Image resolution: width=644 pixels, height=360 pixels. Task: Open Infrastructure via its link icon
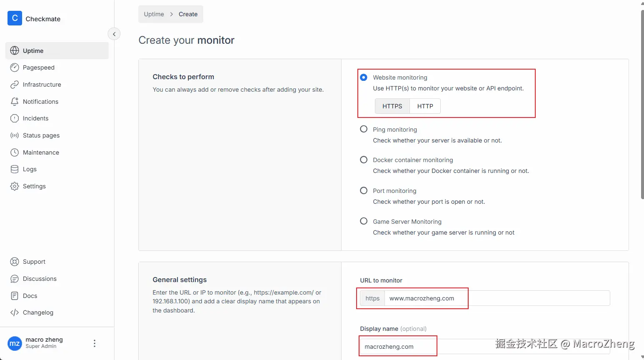(x=15, y=85)
